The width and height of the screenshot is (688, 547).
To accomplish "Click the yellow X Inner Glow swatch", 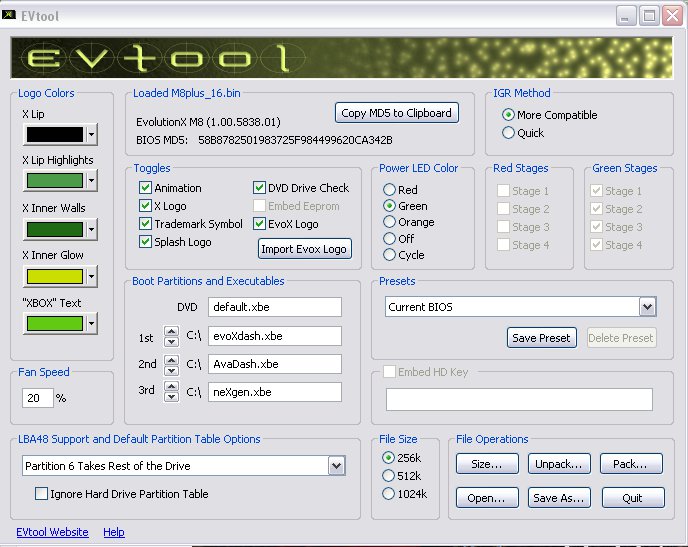I will (55, 276).
